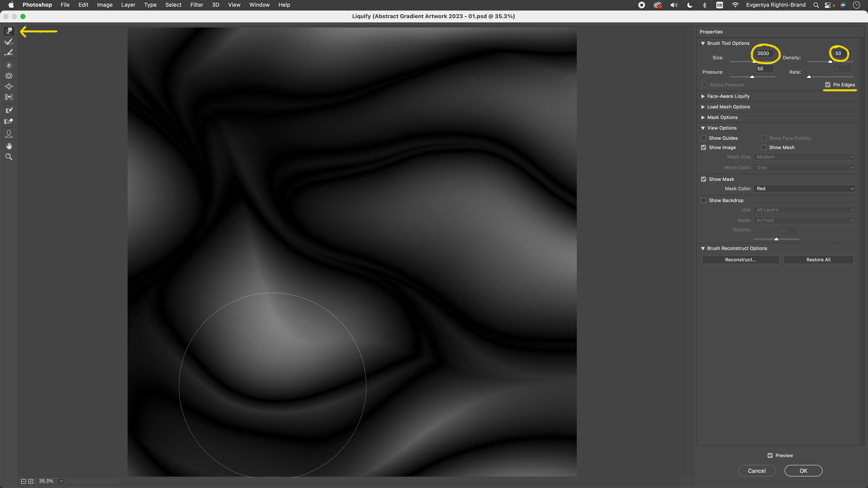Screen dimensions: 868x488
Task: Open the Window menu
Action: tap(259, 5)
